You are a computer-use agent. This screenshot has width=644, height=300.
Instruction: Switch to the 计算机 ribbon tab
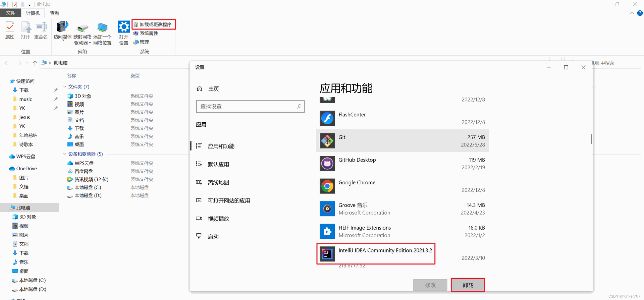coord(33,13)
